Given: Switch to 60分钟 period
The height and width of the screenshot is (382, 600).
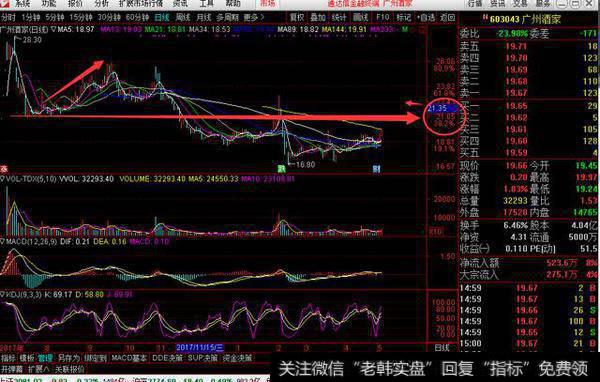Looking at the screenshot, I should [x=137, y=18].
